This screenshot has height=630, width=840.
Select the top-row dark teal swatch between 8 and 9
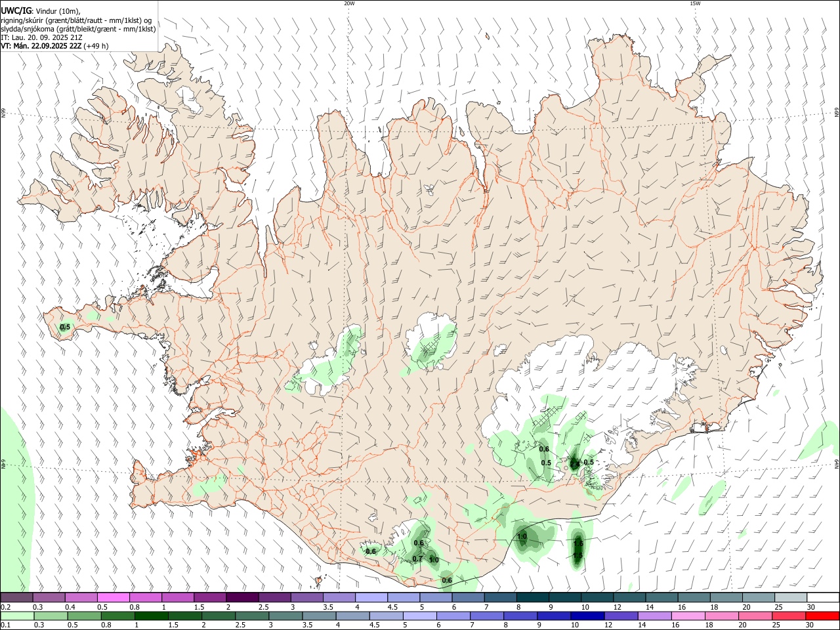coord(533,597)
